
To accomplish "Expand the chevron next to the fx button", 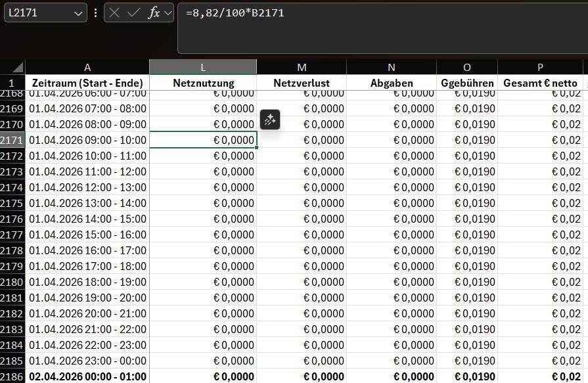I will click(168, 12).
